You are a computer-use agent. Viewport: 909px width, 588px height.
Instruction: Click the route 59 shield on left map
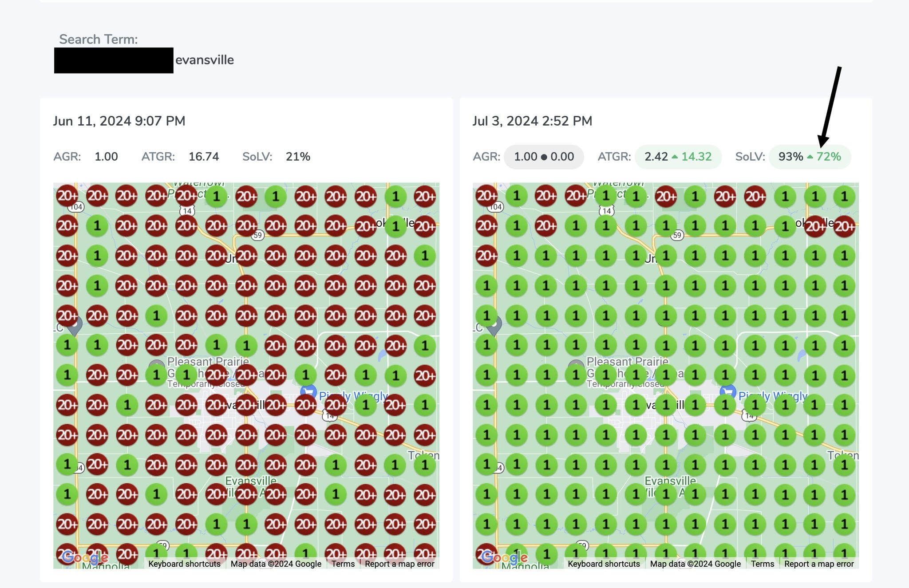point(257,235)
